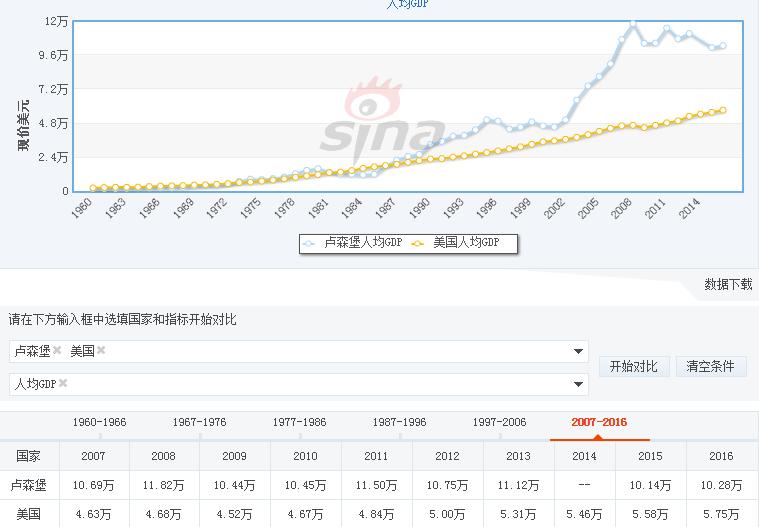Viewport: 759px width, 527px height.
Task: Select the 1987-1996 year range tab
Action: click(399, 422)
